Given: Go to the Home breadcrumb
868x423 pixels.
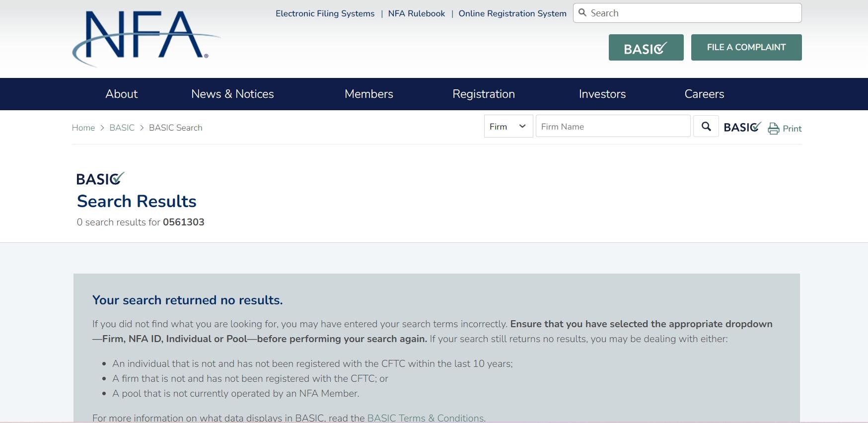Looking at the screenshot, I should [x=83, y=128].
